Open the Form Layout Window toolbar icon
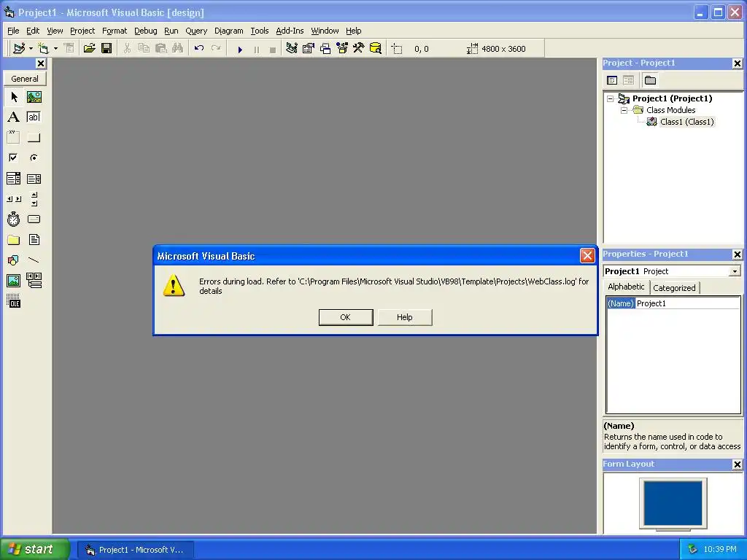Screen dimensions: 747x560 tap(325, 49)
